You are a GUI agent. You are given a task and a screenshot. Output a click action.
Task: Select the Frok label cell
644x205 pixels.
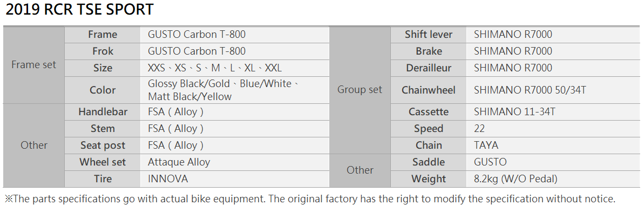click(x=103, y=51)
